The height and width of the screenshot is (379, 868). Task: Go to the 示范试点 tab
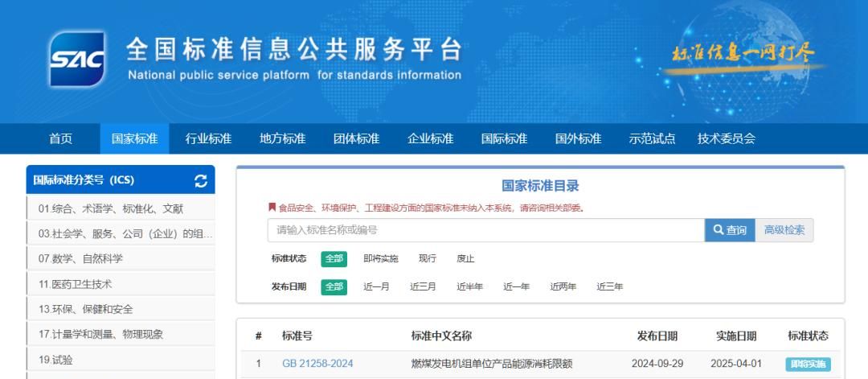click(x=652, y=138)
